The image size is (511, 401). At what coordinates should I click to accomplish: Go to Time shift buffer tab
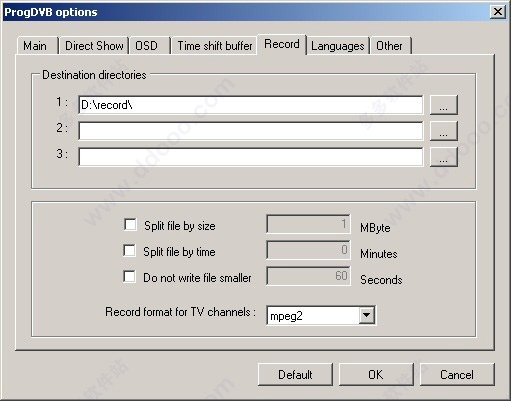coord(214,46)
